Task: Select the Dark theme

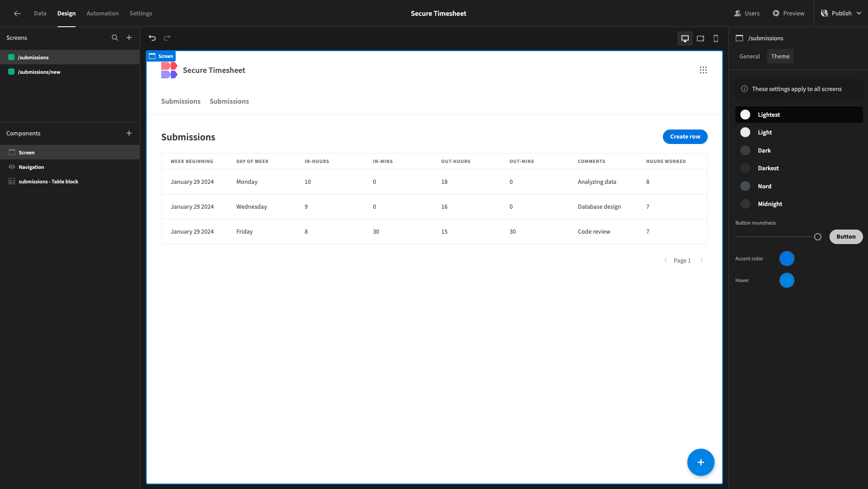Action: (x=799, y=150)
